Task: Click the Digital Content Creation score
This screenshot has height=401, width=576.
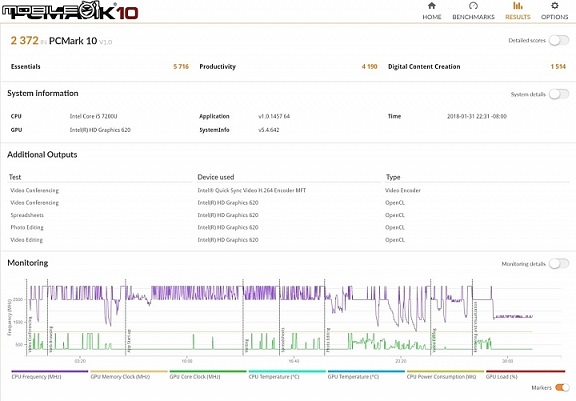Action: (558, 66)
